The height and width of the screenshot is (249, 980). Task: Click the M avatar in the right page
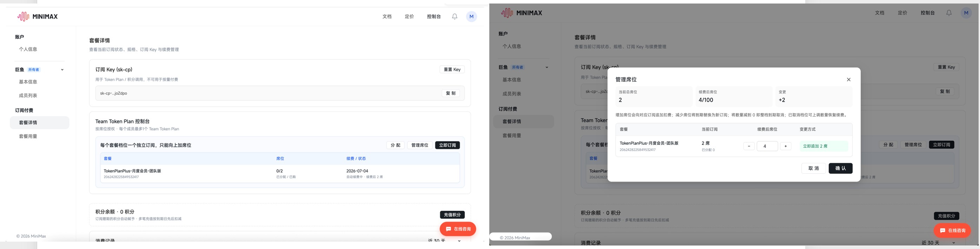click(966, 13)
